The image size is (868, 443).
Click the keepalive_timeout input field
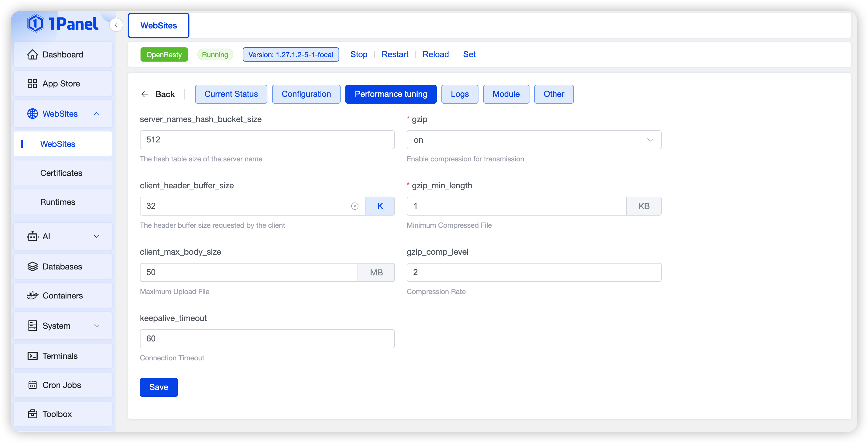[267, 339]
